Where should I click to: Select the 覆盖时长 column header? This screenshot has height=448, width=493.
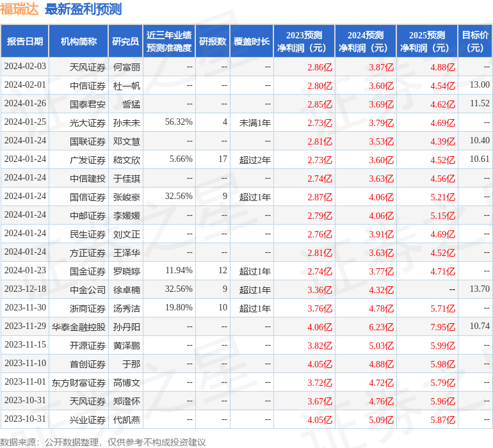[252, 41]
